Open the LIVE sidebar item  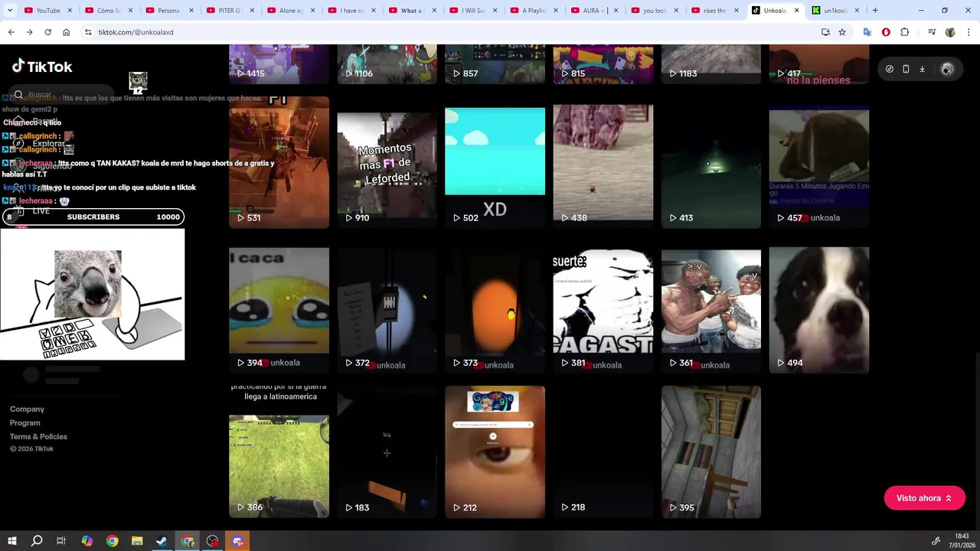41,210
